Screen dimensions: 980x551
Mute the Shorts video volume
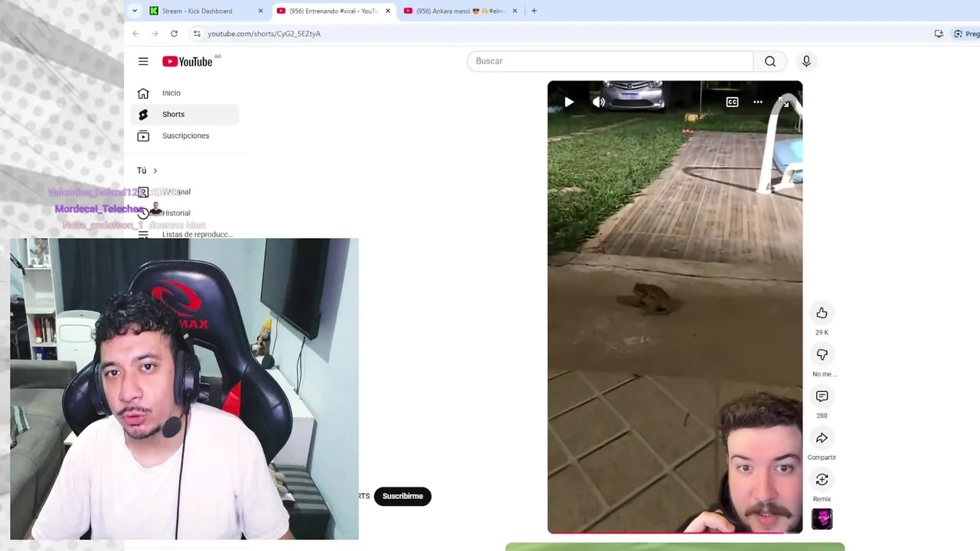coord(599,102)
